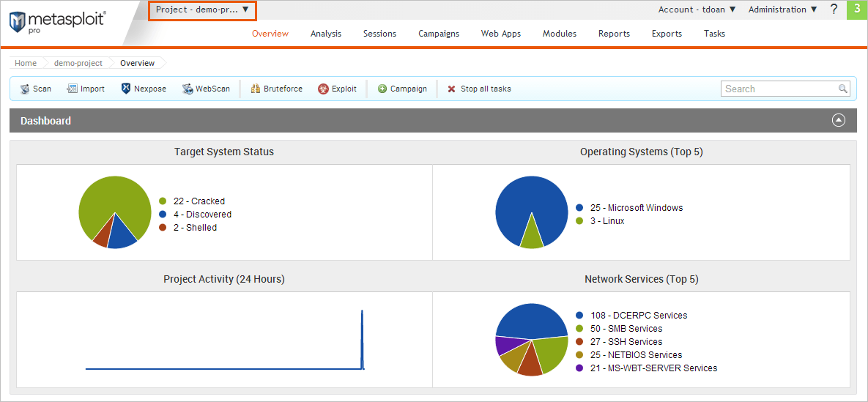868x402 pixels.
Task: Launch the Nexpose scan icon
Action: coord(126,89)
